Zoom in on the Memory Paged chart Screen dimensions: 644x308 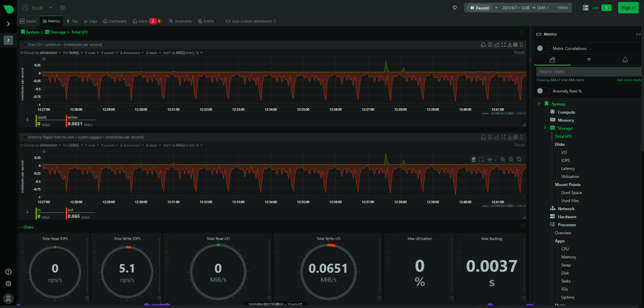click(x=503, y=160)
